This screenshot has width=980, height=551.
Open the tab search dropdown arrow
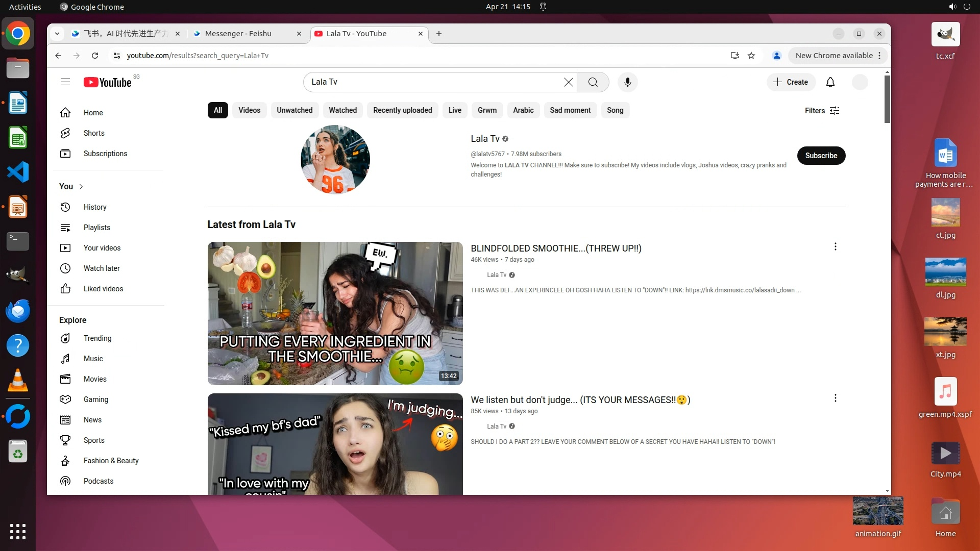57,34
